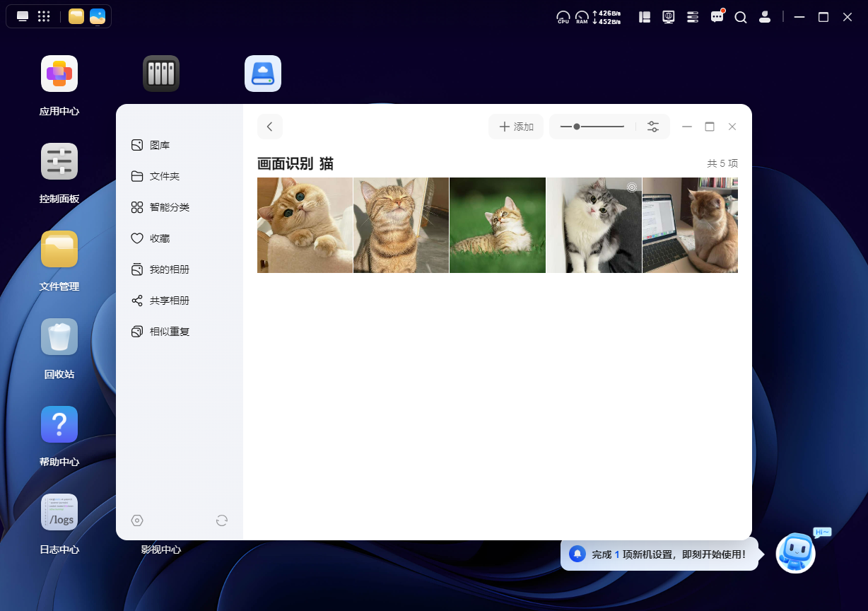Switch to file manager in the top taskbar
868x611 pixels.
click(76, 16)
